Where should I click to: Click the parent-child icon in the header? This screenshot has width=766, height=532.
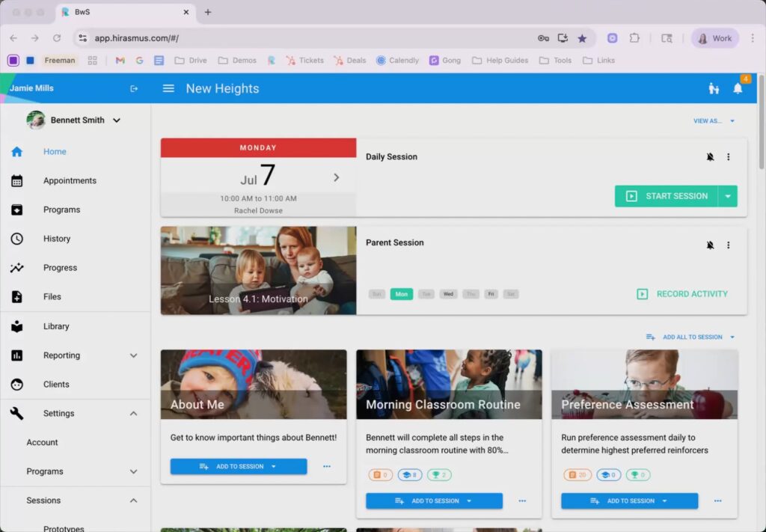[x=713, y=89]
